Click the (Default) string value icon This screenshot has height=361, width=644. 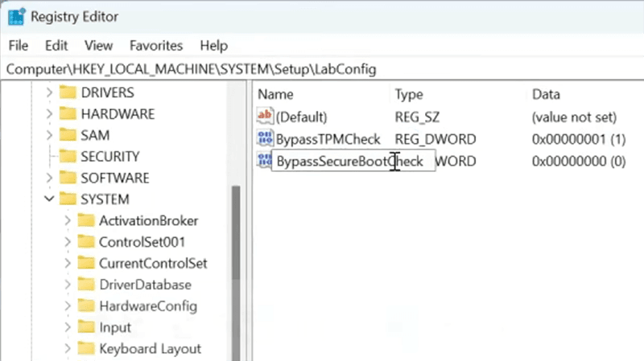(265, 117)
